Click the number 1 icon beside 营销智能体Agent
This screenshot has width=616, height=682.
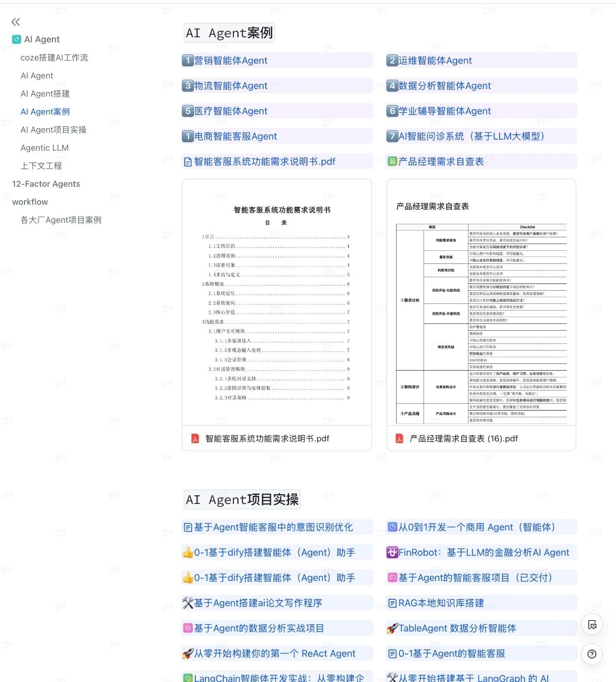click(x=188, y=61)
